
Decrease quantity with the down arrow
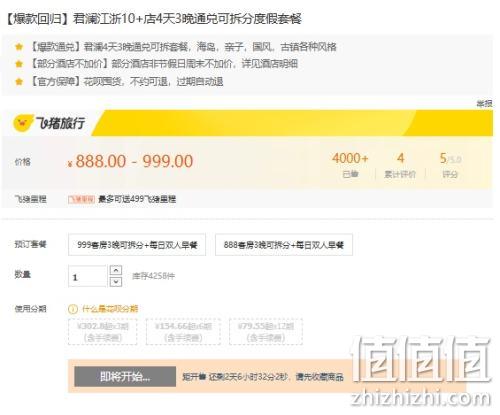[x=116, y=282]
